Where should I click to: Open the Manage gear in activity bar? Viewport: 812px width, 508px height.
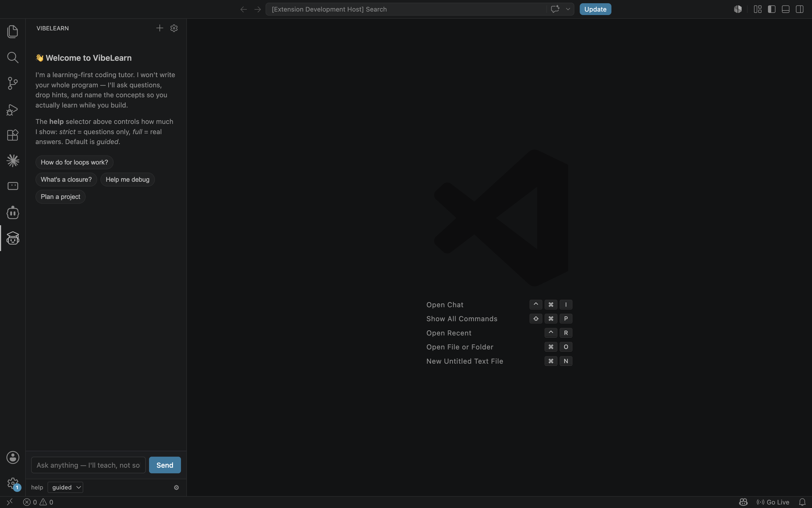click(13, 484)
